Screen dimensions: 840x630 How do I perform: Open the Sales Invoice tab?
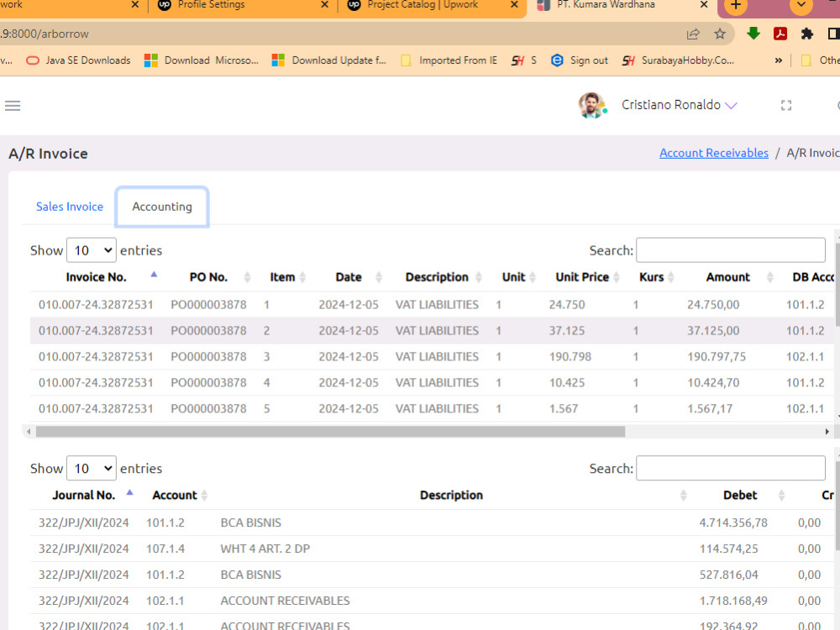[70, 207]
